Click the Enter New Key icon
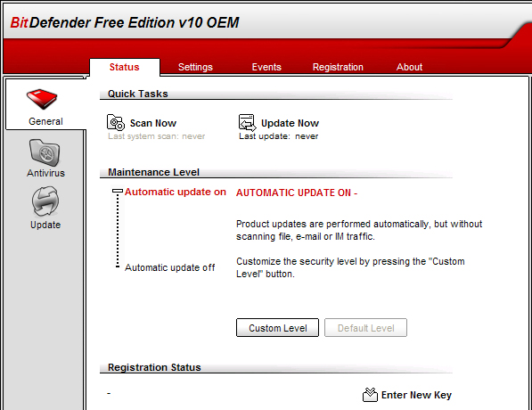The width and height of the screenshot is (532, 410). pos(370,395)
